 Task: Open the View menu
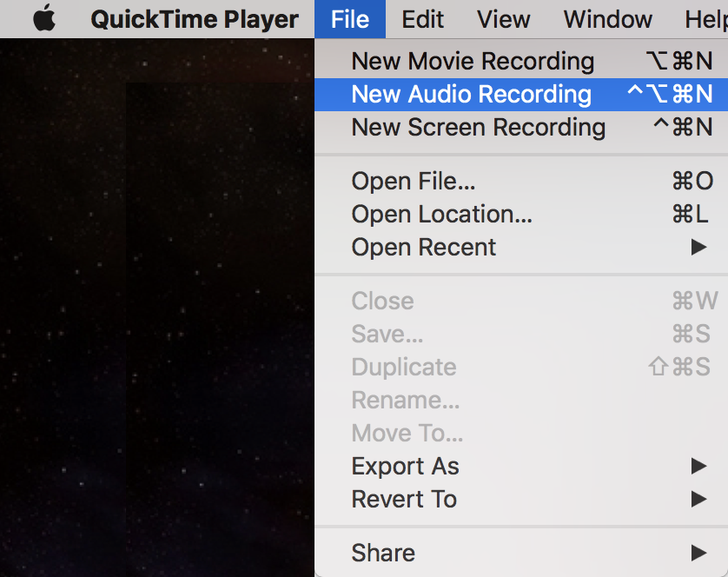tap(503, 19)
